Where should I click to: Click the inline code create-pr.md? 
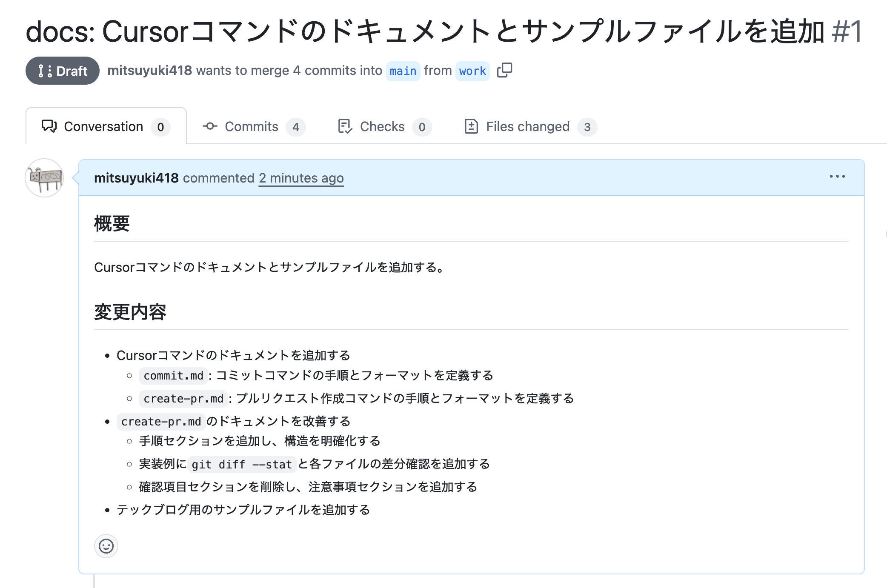[x=182, y=399]
